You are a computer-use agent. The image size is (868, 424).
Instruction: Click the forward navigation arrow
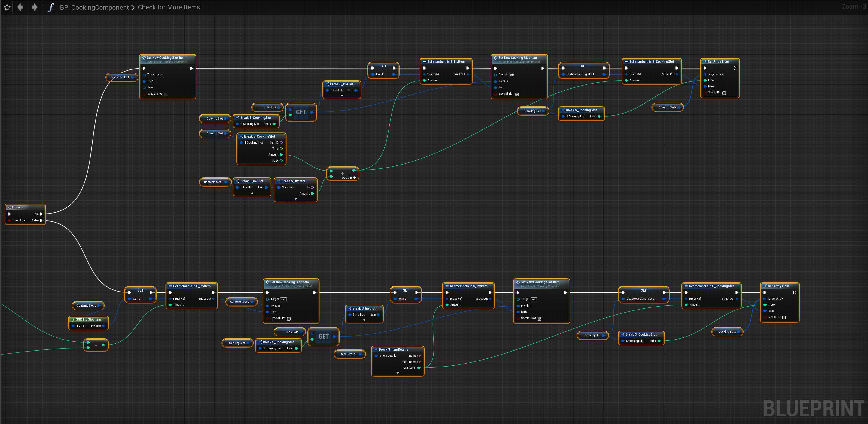[x=34, y=7]
